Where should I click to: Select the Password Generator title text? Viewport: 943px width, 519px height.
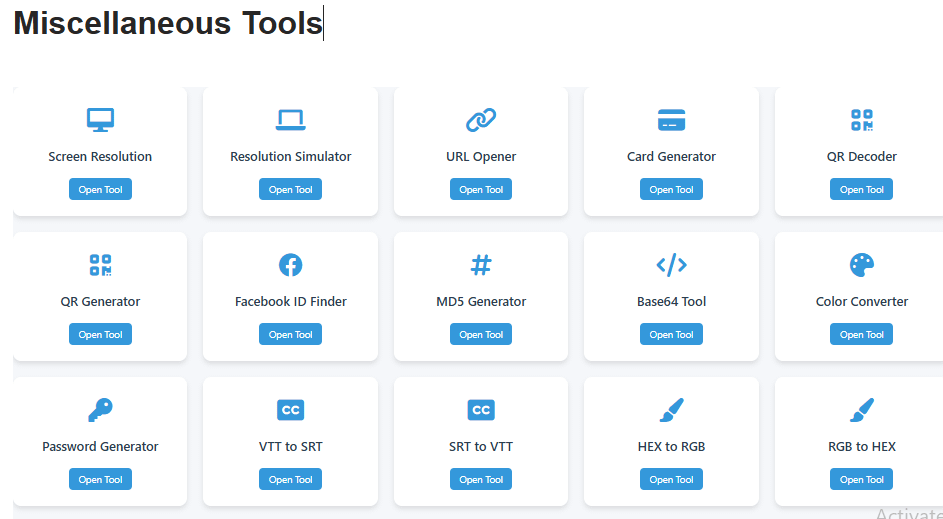(100, 447)
